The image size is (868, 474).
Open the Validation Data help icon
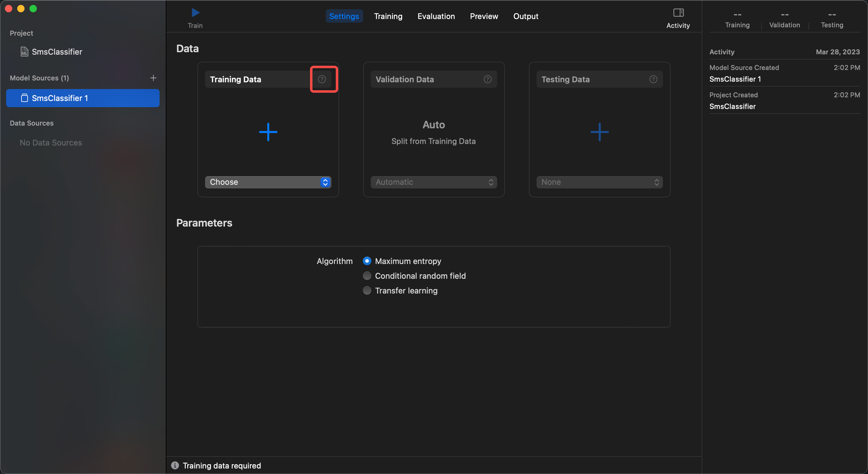point(487,79)
